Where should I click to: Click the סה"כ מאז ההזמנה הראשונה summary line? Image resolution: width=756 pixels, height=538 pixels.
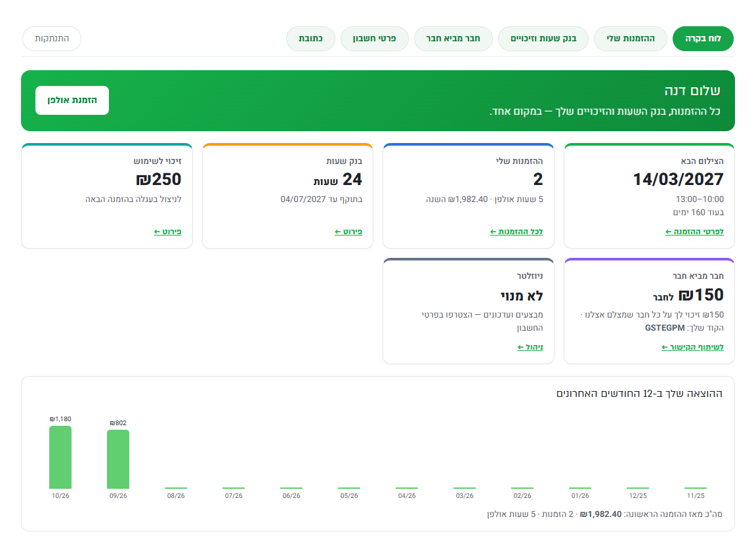[604, 514]
